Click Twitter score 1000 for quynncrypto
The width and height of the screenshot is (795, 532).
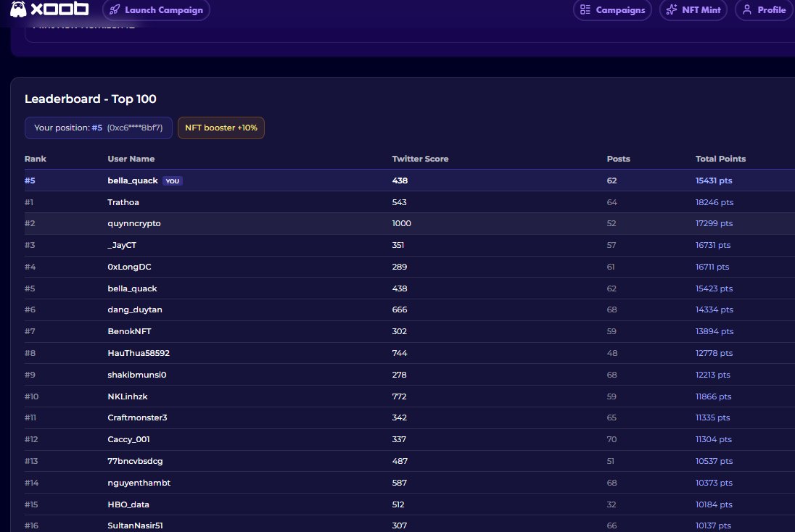[x=402, y=223]
